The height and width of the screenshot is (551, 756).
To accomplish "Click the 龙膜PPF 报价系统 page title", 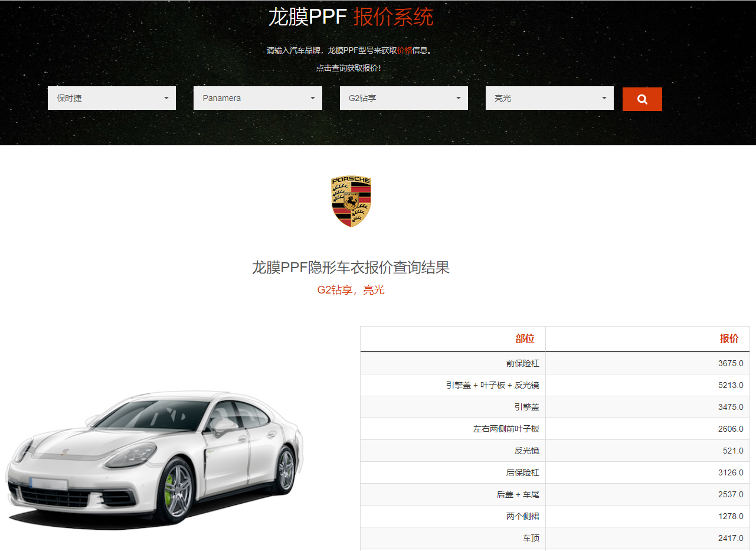I will pos(351,17).
